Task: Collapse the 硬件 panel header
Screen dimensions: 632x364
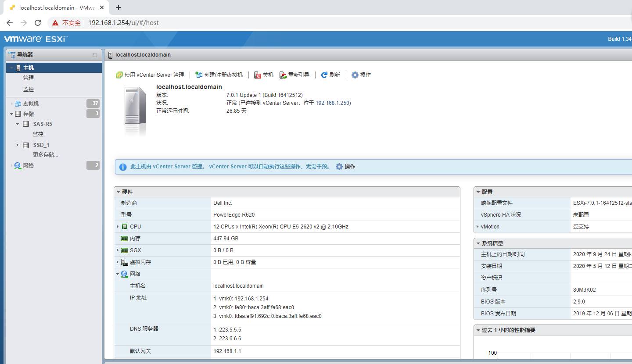Action: 118,192
